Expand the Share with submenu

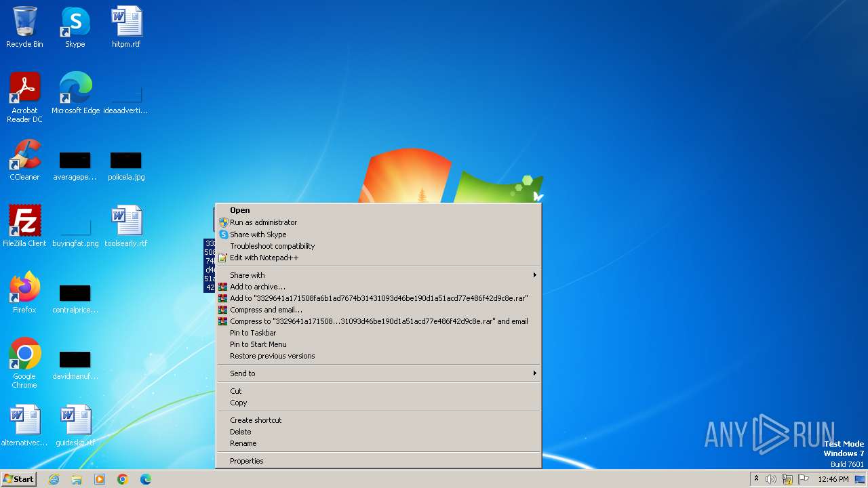coord(378,275)
